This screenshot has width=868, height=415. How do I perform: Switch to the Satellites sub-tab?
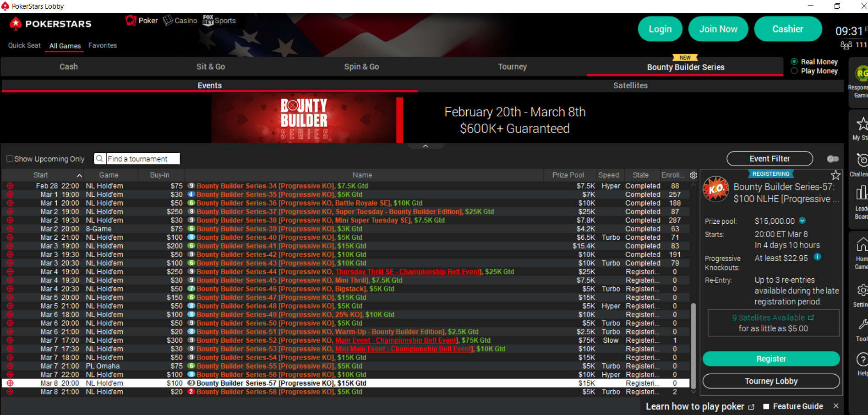click(630, 86)
